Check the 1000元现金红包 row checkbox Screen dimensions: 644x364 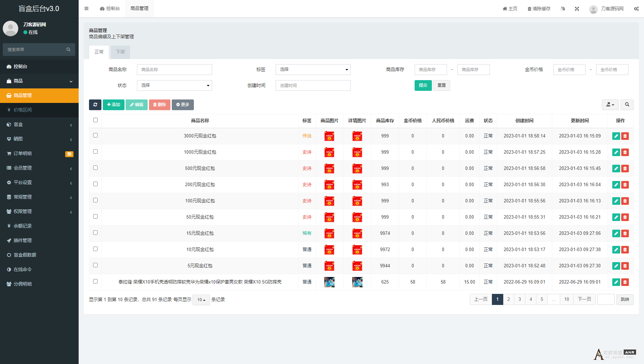pyautogui.click(x=95, y=152)
